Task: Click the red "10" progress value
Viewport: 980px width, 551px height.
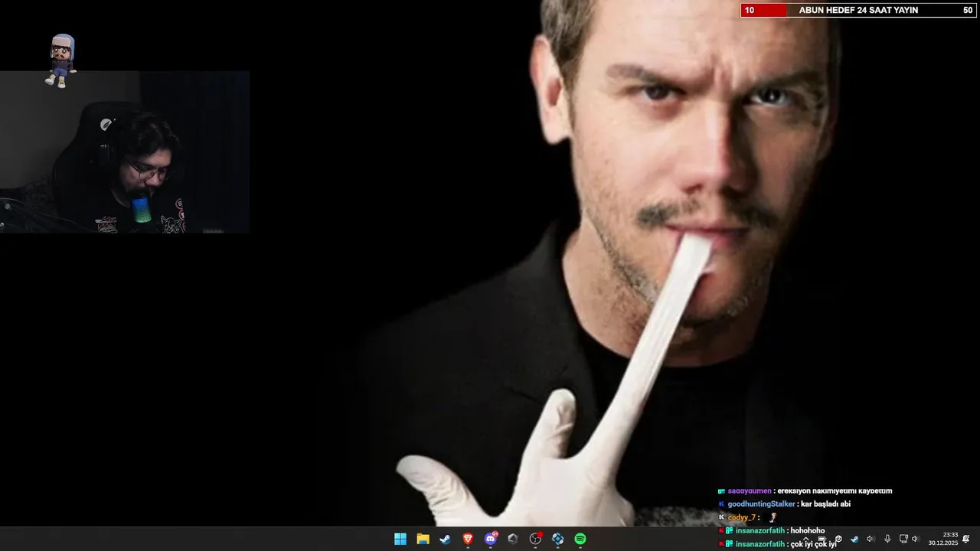Action: coord(750,10)
